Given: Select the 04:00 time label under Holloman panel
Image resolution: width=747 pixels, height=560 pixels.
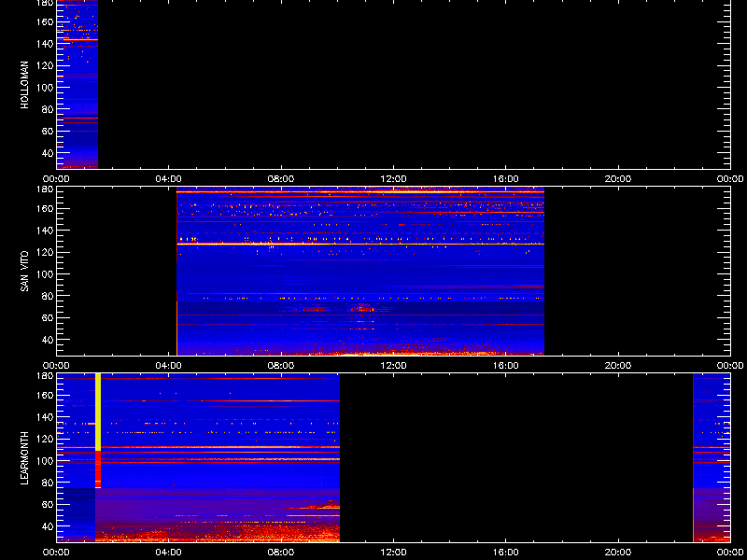Looking at the screenshot, I should pos(169,179).
